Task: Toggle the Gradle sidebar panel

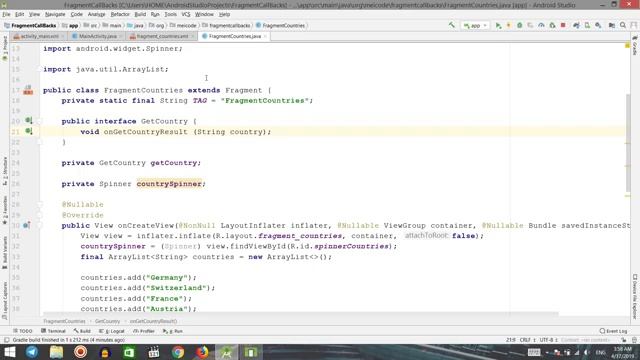Action: [635, 45]
